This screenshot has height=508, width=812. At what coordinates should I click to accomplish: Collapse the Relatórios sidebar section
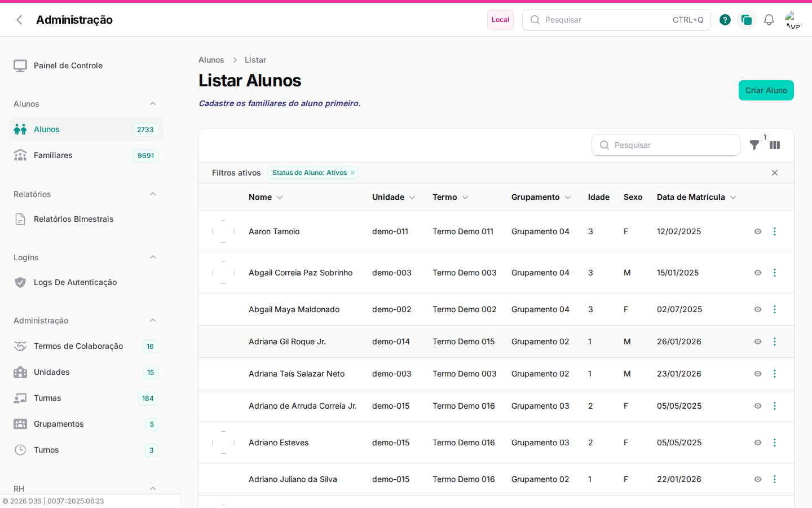pos(153,194)
